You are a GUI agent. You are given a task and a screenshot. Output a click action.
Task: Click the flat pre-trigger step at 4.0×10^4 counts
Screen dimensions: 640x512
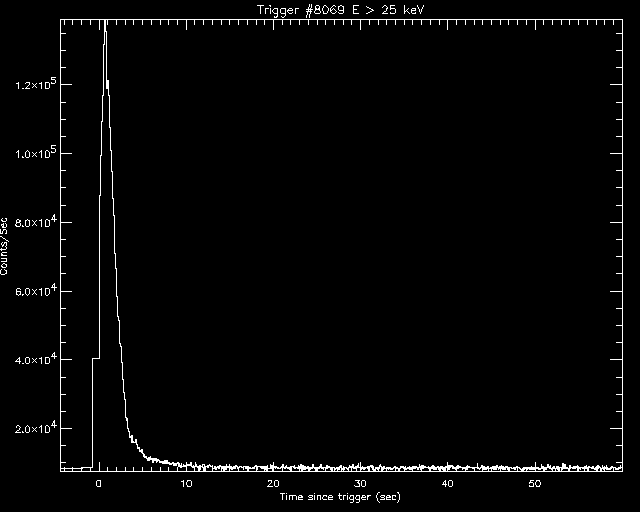(x=96, y=358)
